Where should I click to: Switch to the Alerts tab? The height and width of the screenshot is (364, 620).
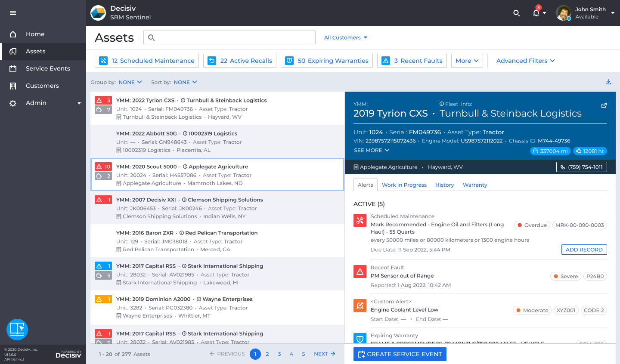coord(366,185)
